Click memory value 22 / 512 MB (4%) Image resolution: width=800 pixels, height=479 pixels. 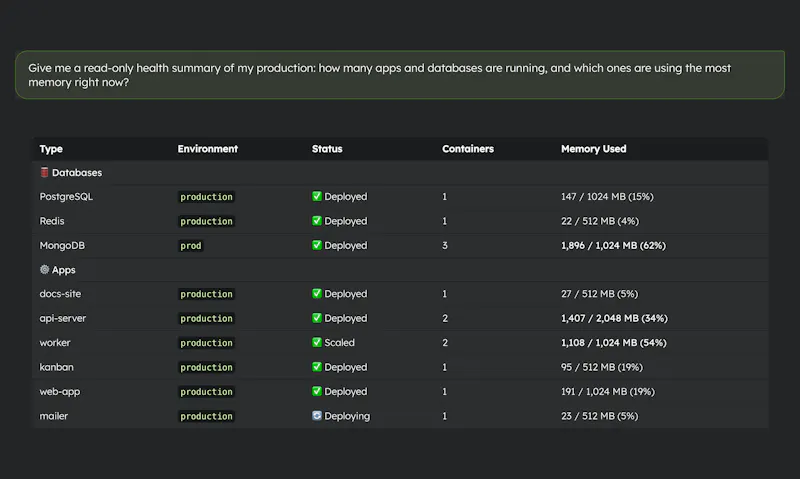pyautogui.click(x=600, y=221)
